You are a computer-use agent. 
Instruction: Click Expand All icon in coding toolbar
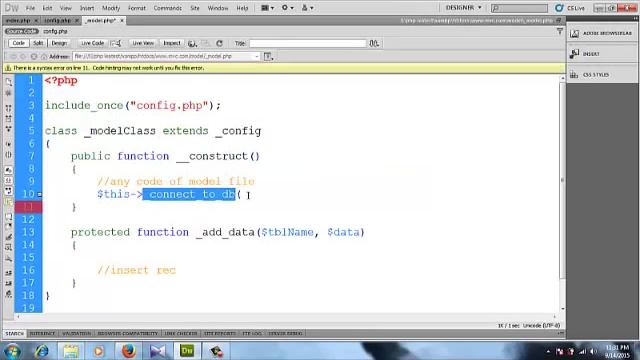pos(9,129)
